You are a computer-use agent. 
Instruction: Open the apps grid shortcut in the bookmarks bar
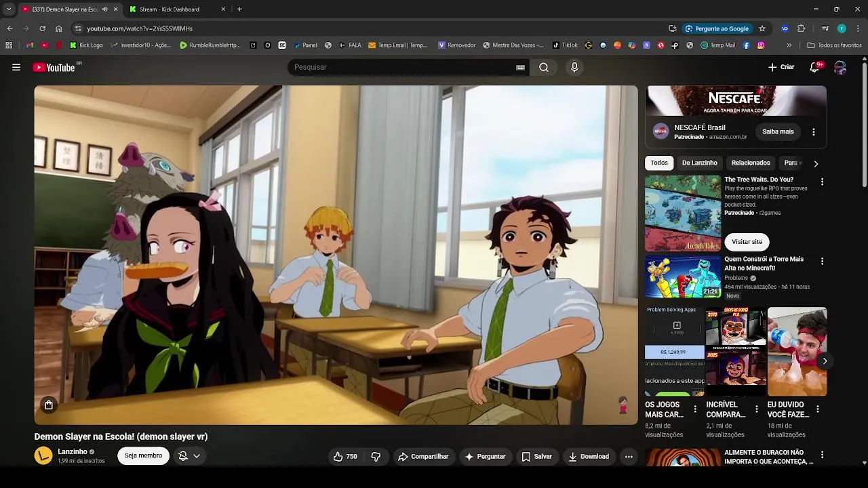pyautogui.click(x=9, y=45)
